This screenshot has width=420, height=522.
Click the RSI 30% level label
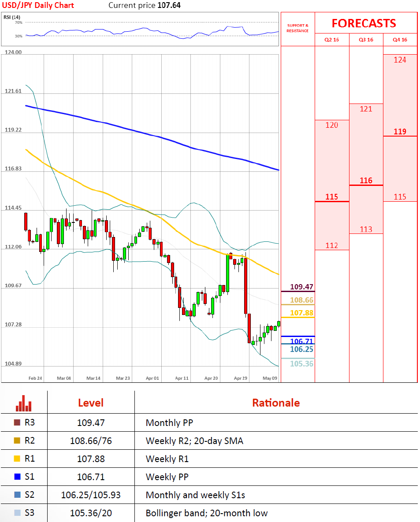pos(19,36)
